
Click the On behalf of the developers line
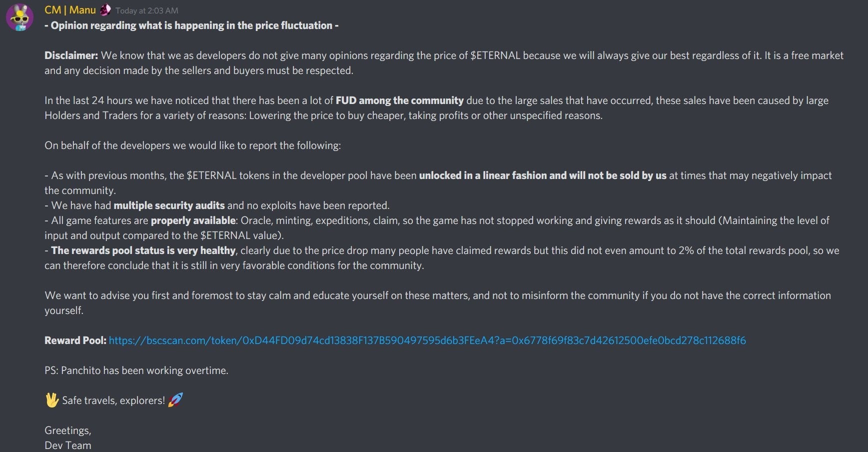[x=193, y=145]
